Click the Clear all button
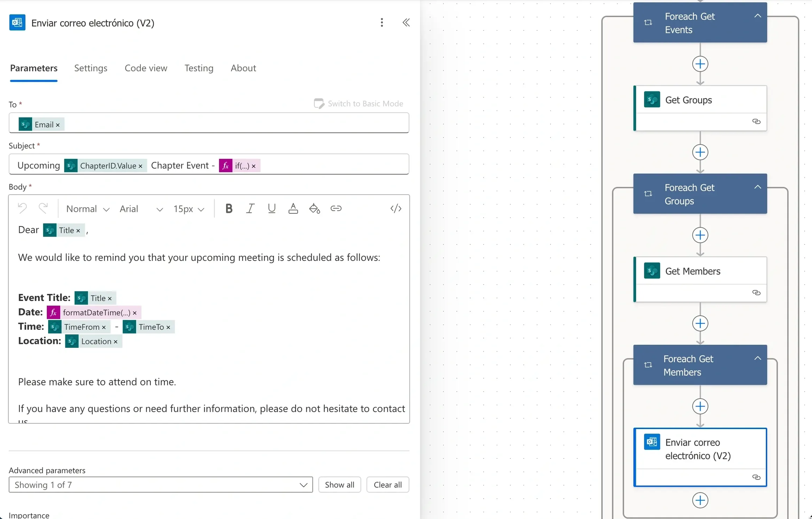 [x=388, y=485]
